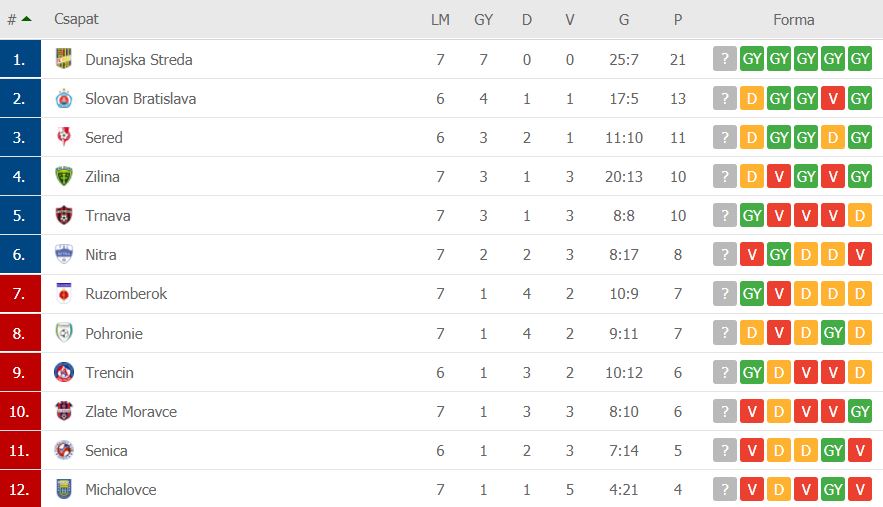Click the Forma column header
This screenshot has height=507, width=883.
pos(793,20)
